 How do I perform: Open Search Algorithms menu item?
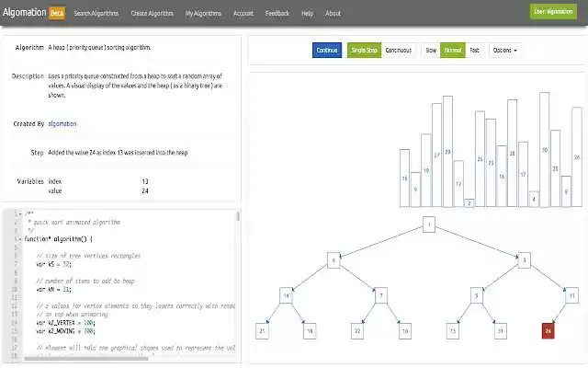[96, 13]
